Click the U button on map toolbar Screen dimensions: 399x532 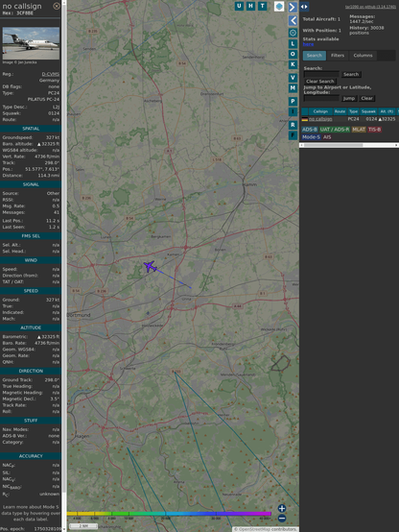coord(239,6)
